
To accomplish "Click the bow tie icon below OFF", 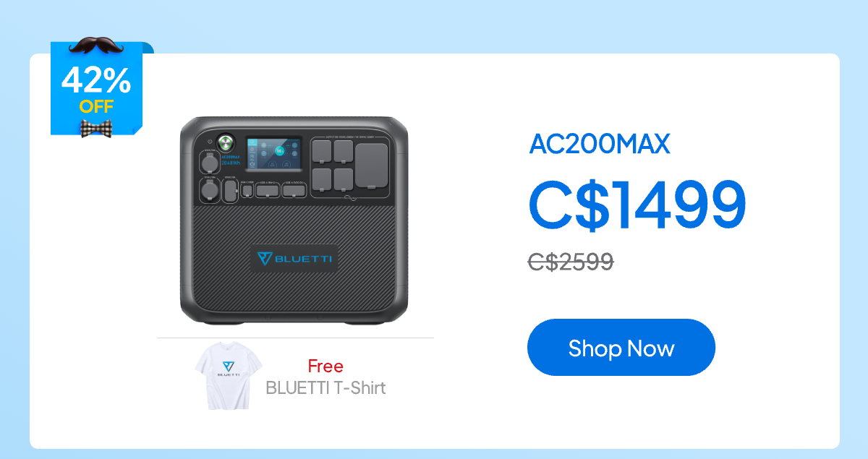I will click(x=96, y=129).
